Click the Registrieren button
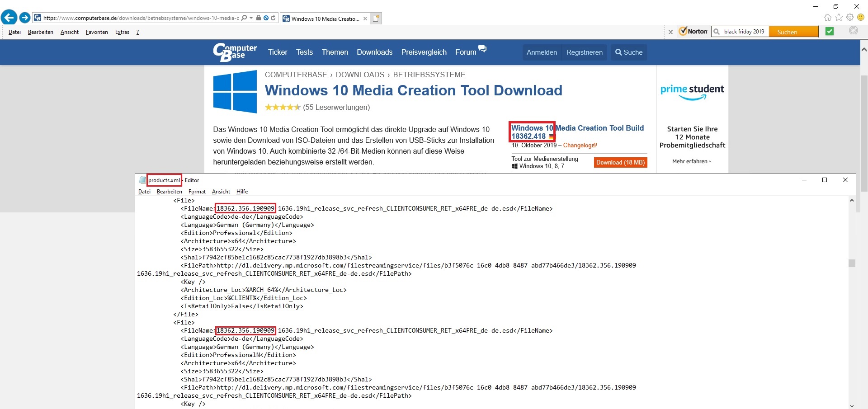868x409 pixels. point(584,52)
